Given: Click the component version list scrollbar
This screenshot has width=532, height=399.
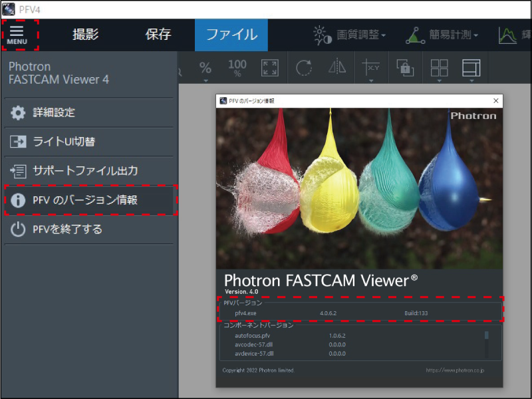Looking at the screenshot, I should [487, 344].
